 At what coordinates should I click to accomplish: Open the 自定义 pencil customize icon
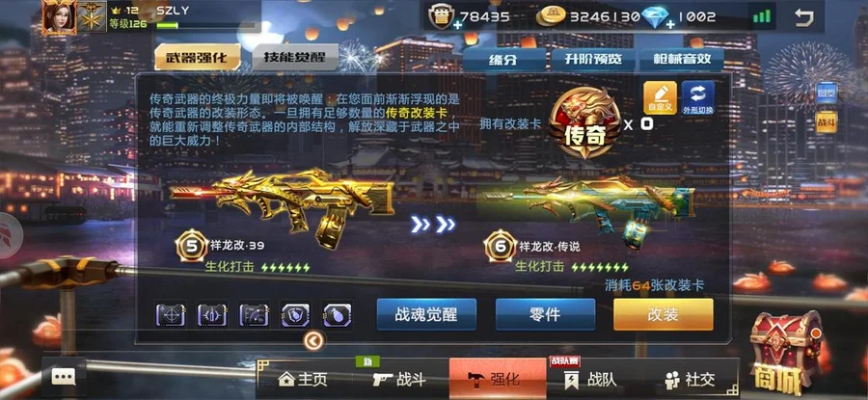click(x=660, y=98)
